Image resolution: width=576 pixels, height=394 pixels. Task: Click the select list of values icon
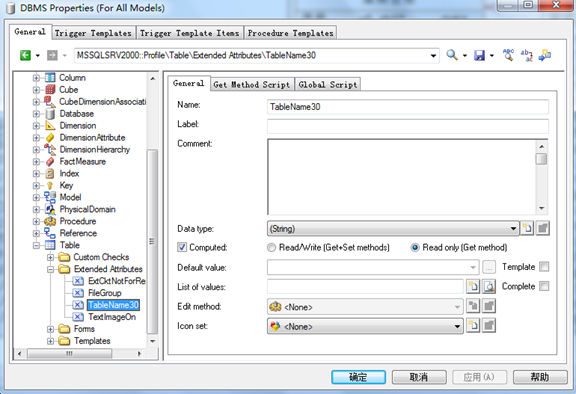click(x=489, y=286)
